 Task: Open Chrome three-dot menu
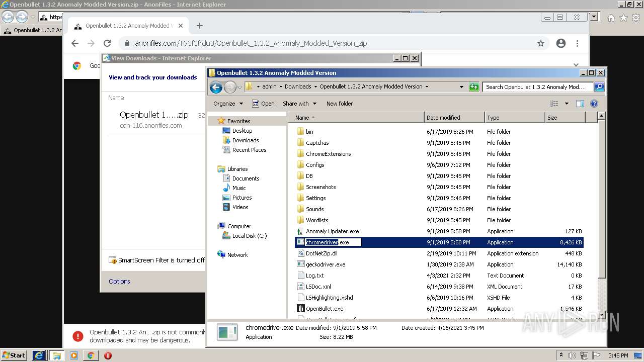click(577, 43)
